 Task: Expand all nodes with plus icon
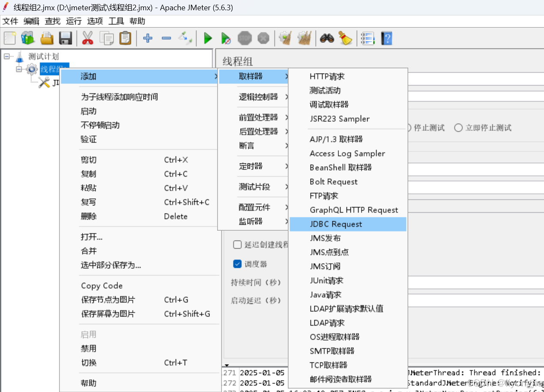click(x=148, y=39)
